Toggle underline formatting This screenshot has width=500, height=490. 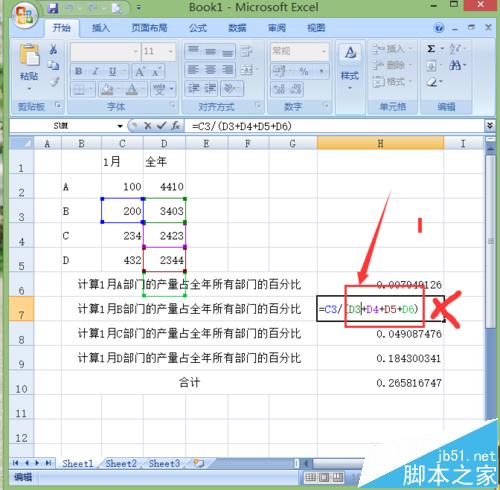click(113, 71)
